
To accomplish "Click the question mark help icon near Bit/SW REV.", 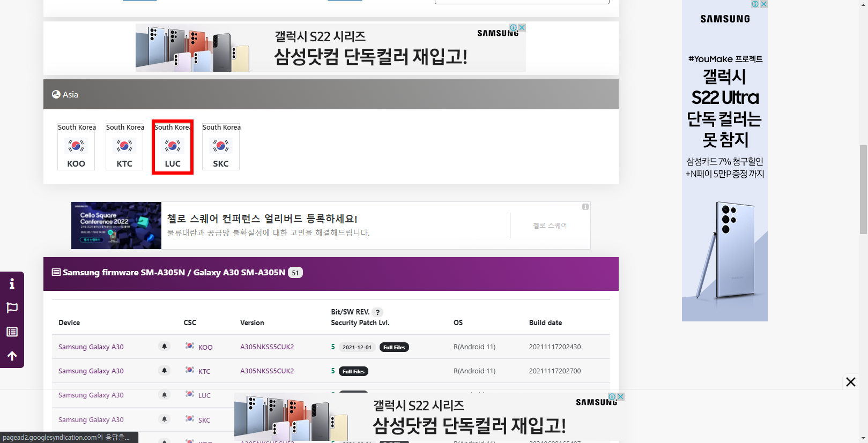I will [377, 312].
